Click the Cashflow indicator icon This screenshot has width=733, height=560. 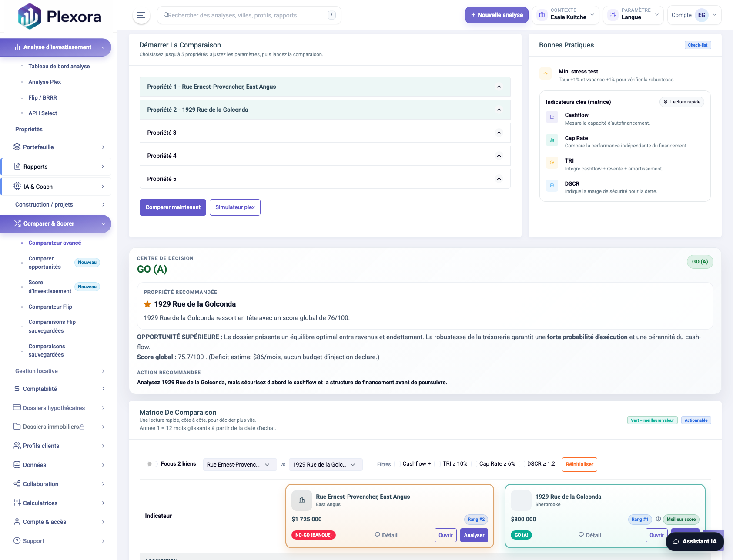[x=552, y=117]
